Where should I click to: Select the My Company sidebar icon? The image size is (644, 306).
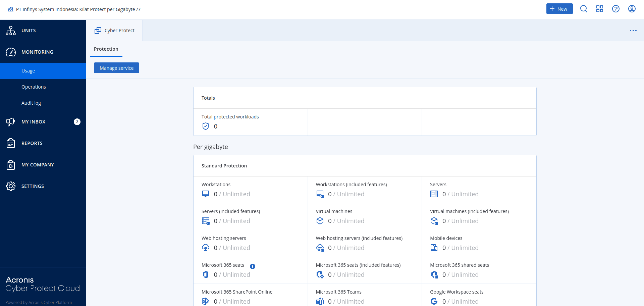(11, 165)
